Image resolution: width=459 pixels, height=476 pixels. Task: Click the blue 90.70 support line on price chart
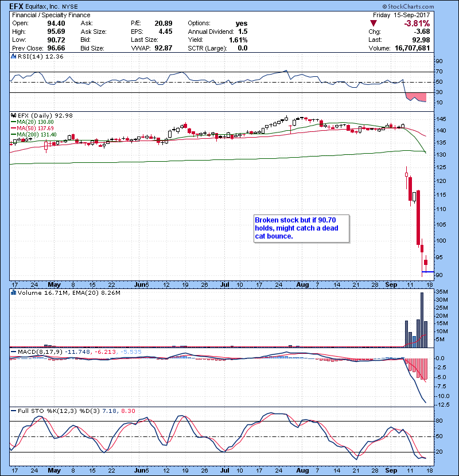pos(428,272)
